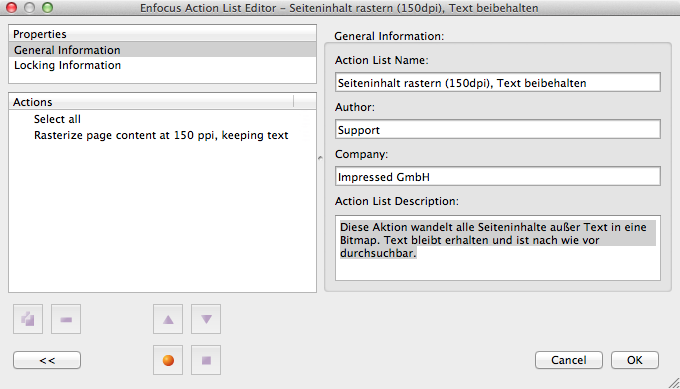The height and width of the screenshot is (389, 680).
Task: Select Locking Information in Properties list
Action: [x=162, y=65]
